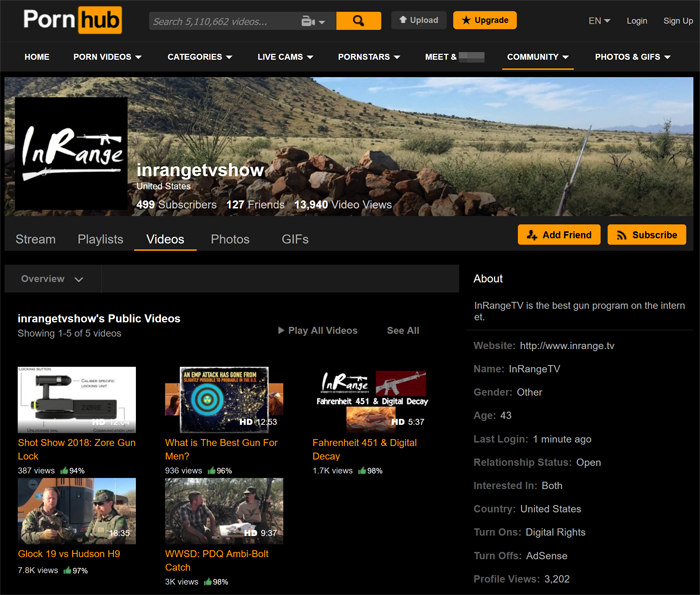This screenshot has height=595, width=700.
Task: Click the See All videos link
Action: point(403,331)
